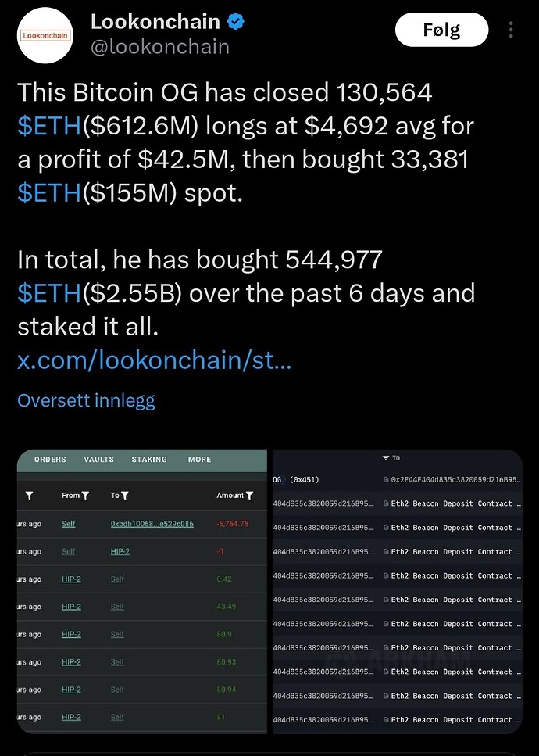Screen dimensions: 539x756
Task: Click the leftmost time column filter icon
Action: pos(30,496)
